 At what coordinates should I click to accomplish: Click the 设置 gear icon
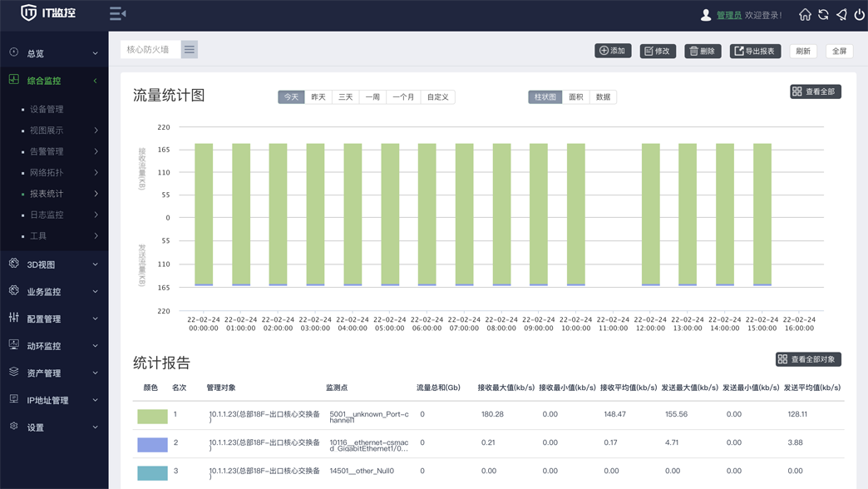point(14,426)
